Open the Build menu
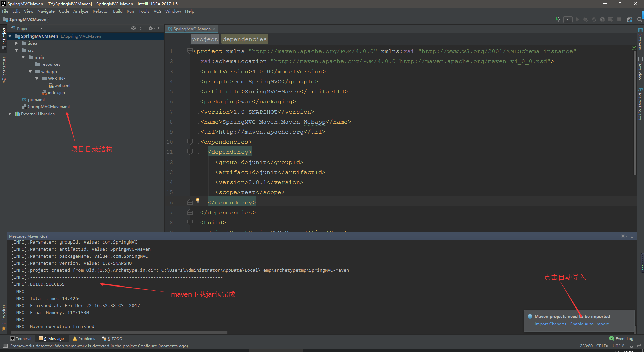 pos(118,11)
